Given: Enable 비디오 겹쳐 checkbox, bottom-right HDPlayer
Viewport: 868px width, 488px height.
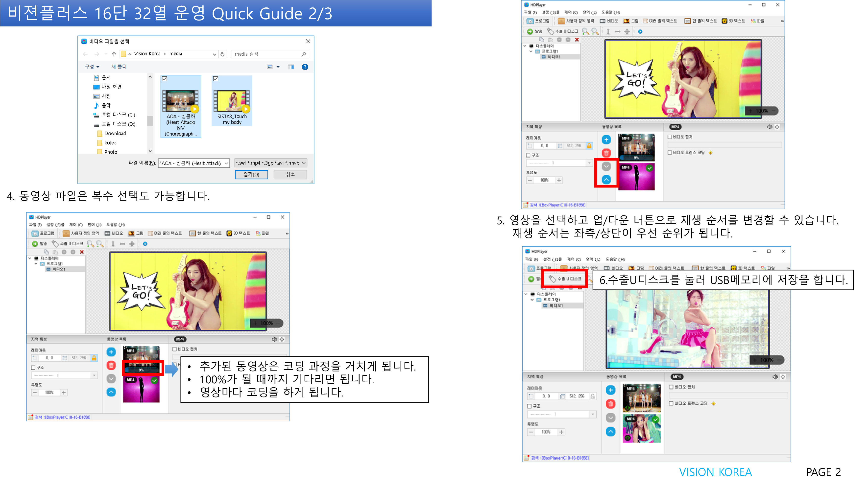Looking at the screenshot, I should 671,387.
